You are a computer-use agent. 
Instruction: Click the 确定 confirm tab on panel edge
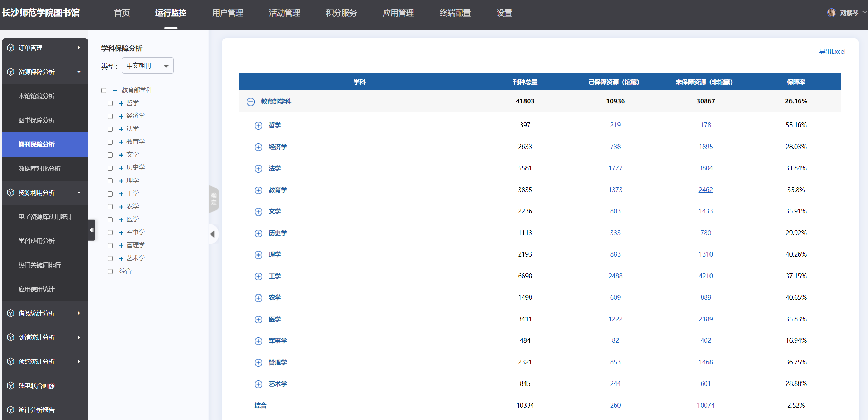214,199
